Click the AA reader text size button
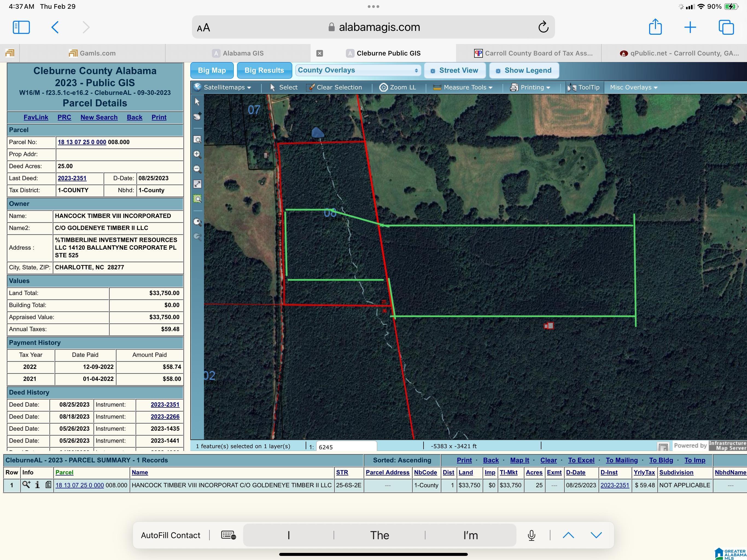The width and height of the screenshot is (747, 560). (204, 28)
